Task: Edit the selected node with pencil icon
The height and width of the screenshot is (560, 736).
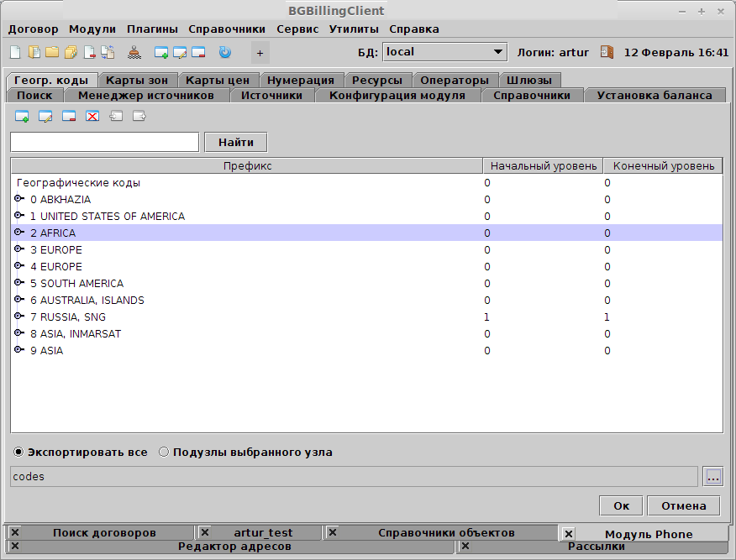Action: (x=45, y=116)
